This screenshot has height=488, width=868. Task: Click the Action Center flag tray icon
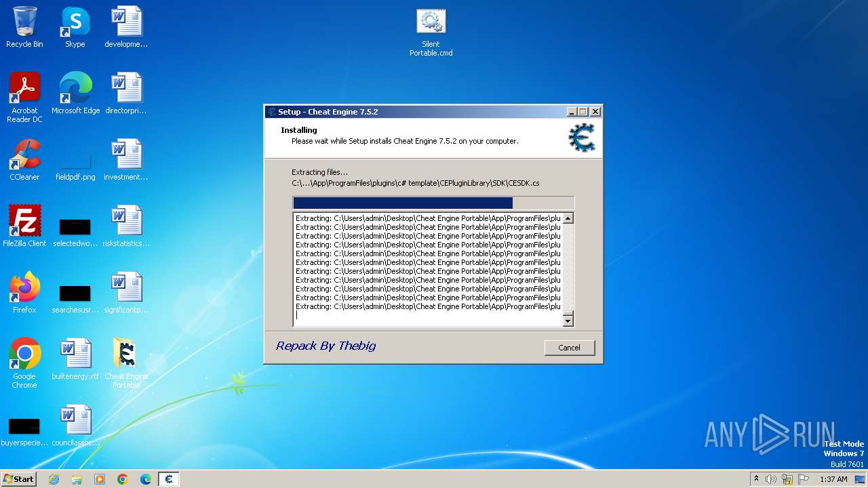point(804,479)
